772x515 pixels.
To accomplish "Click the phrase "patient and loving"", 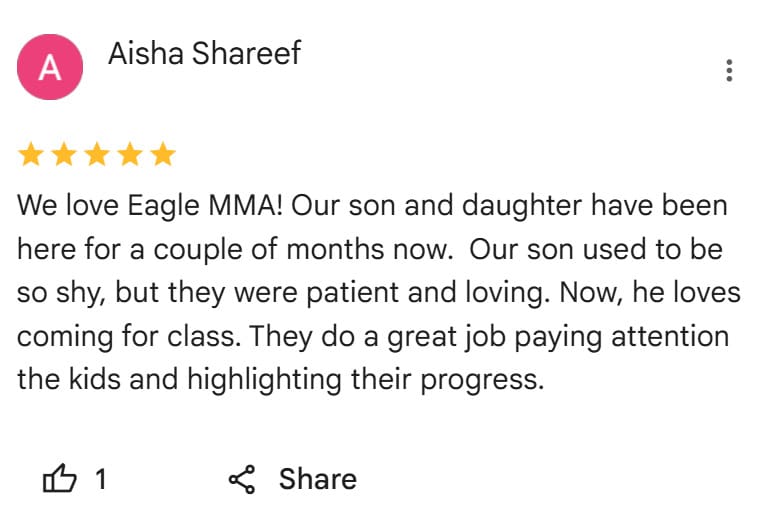I will pos(428,292).
